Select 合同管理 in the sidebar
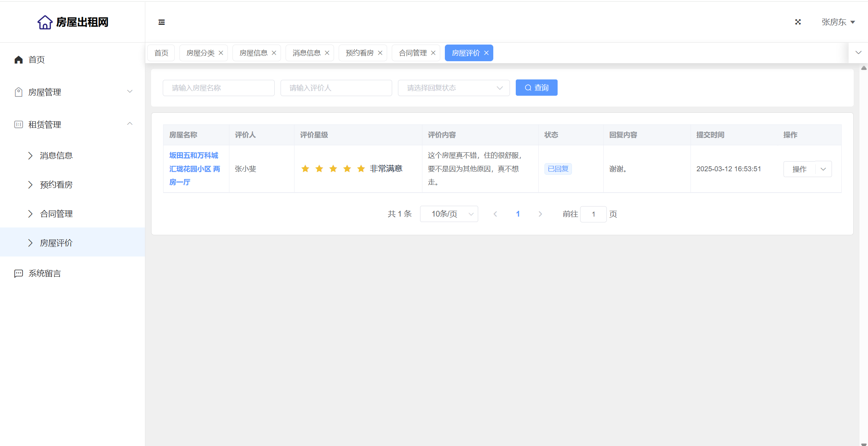 56,214
